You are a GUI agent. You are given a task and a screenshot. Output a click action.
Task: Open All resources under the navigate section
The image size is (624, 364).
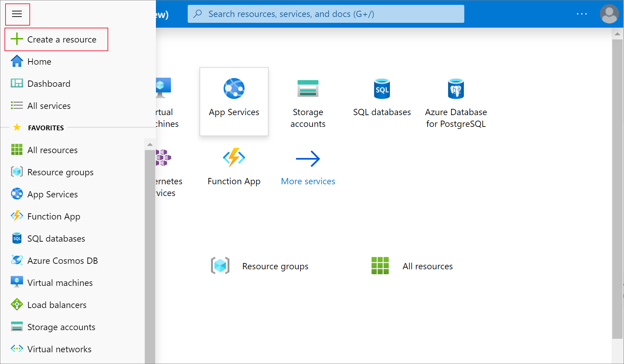coord(412,266)
